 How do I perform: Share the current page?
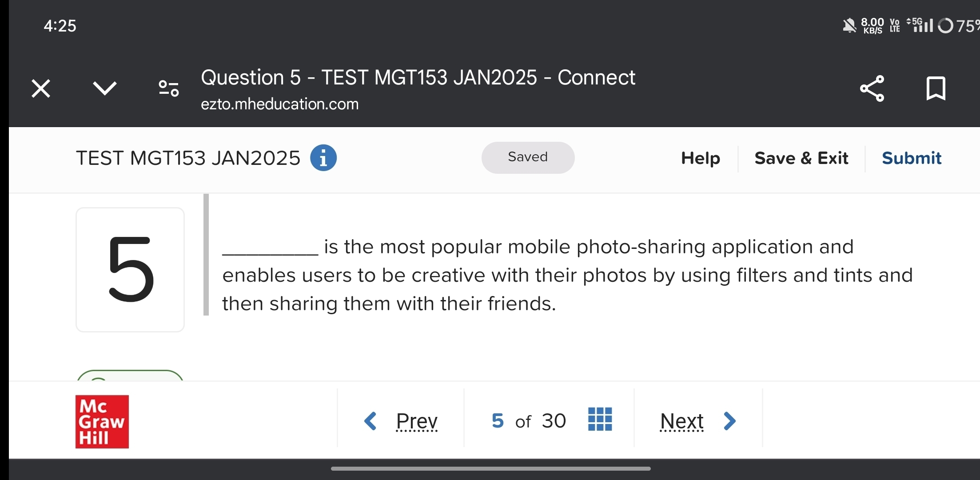click(x=871, y=88)
